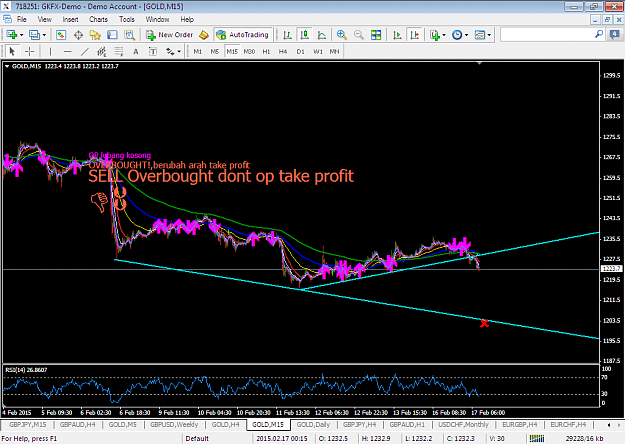Switch timeframe to MN
Screen dimensions: 625x444
click(334, 51)
